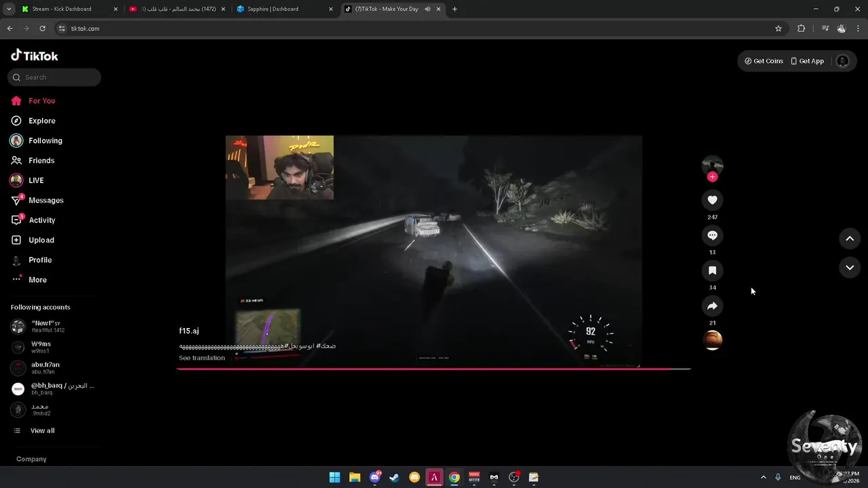Go to the Following feed
This screenshot has height=488, width=868.
pyautogui.click(x=36, y=141)
